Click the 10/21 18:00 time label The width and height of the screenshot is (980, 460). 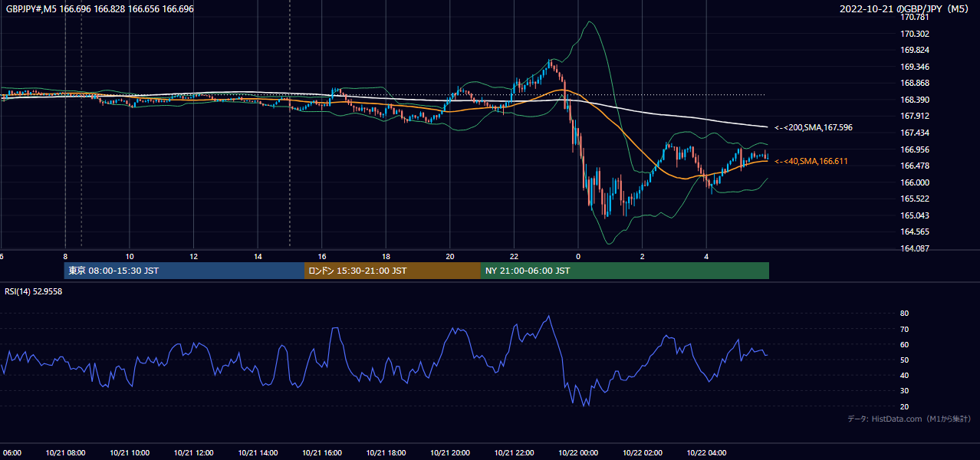pos(386,453)
